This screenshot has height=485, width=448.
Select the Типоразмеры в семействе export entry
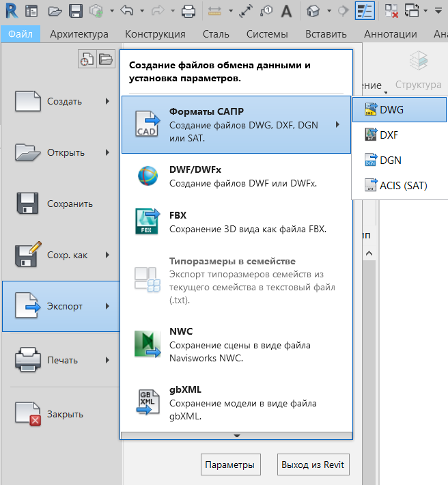click(x=236, y=280)
